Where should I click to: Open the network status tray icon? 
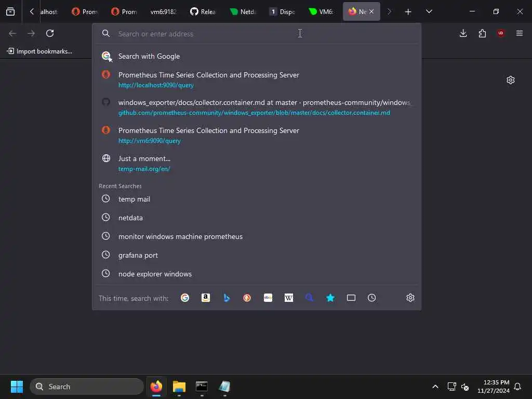coord(451,387)
